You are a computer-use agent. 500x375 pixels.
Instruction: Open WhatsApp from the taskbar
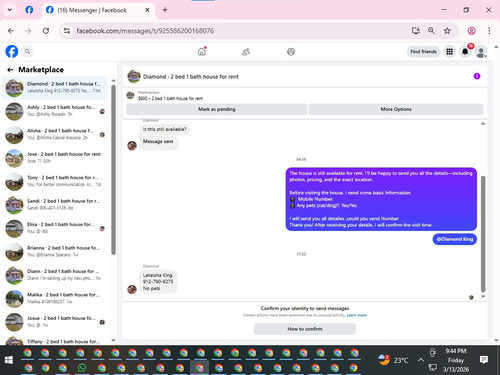click(82, 368)
